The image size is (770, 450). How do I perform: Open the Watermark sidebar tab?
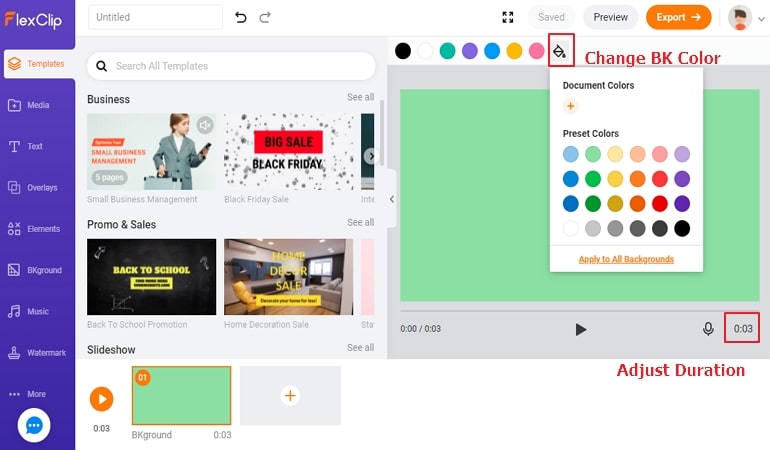point(37,353)
